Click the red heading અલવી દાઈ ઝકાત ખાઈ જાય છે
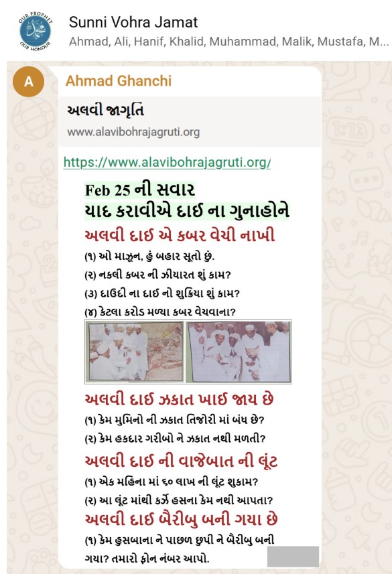The image size is (392, 574). 179,399
